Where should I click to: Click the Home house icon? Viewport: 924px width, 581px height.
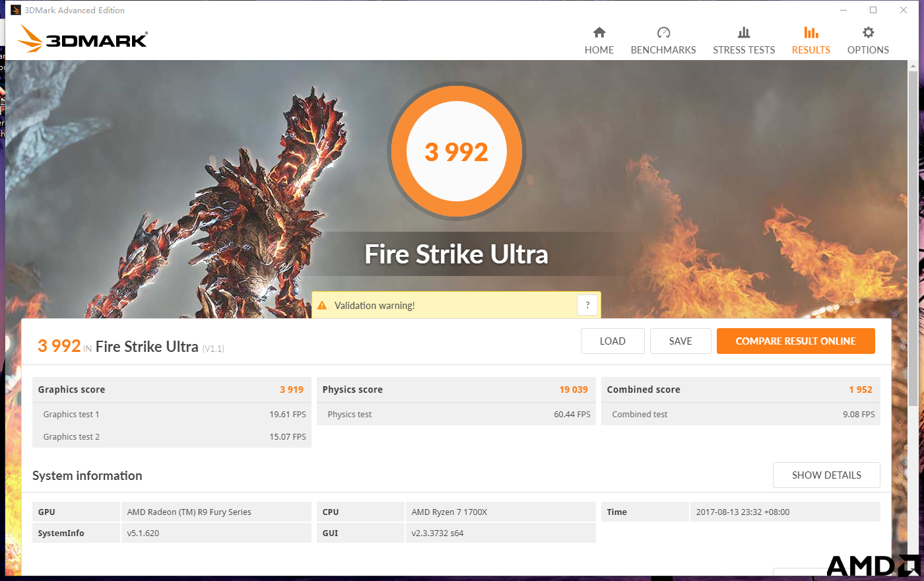tap(599, 32)
